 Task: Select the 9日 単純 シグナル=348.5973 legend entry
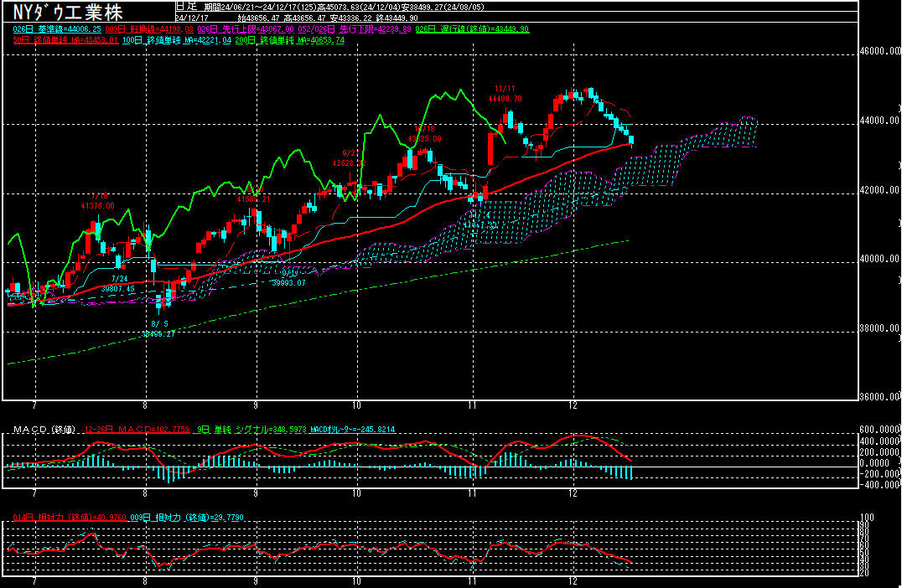(x=252, y=430)
